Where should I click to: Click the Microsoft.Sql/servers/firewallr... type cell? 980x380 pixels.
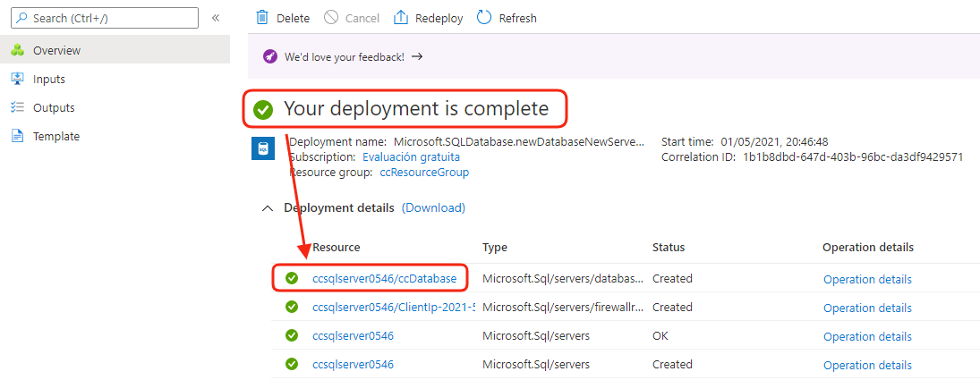(x=563, y=308)
